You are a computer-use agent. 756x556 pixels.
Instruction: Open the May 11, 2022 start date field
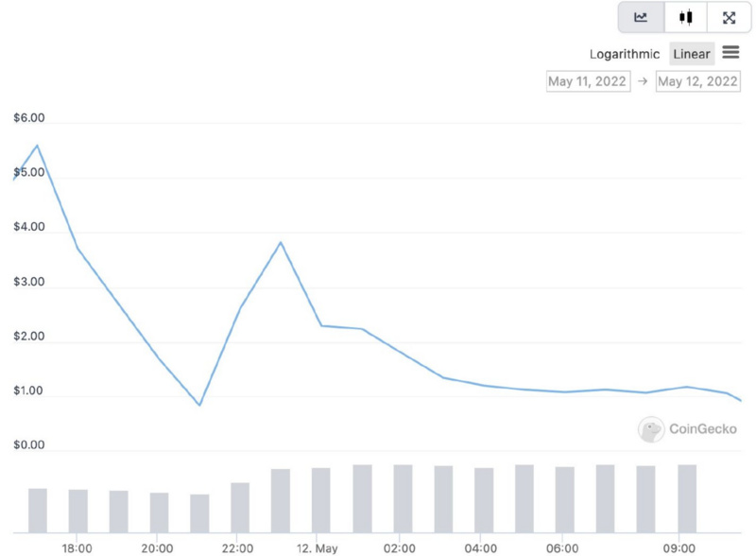pos(588,81)
